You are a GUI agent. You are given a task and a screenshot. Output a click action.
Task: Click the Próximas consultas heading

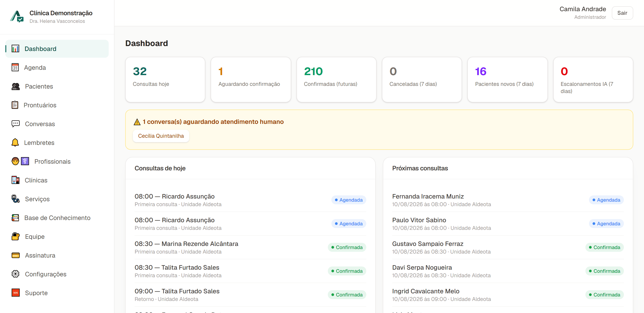[x=420, y=168]
